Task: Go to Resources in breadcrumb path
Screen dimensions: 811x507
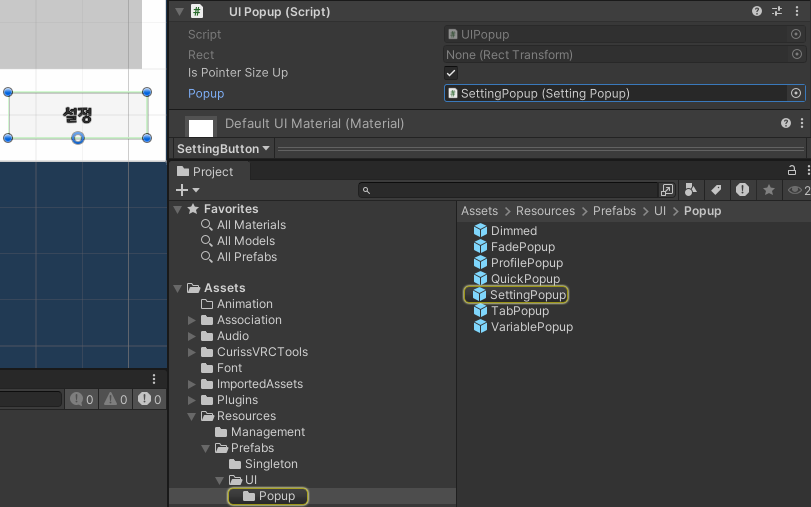Action: [x=545, y=211]
